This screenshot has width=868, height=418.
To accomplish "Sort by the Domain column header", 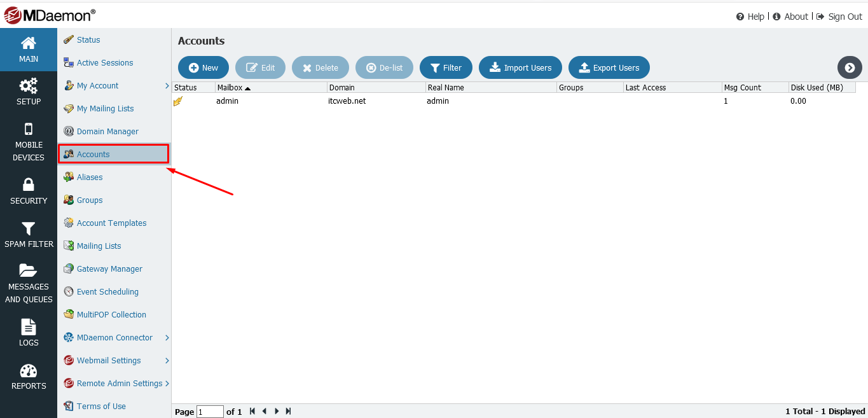I will pyautogui.click(x=376, y=87).
